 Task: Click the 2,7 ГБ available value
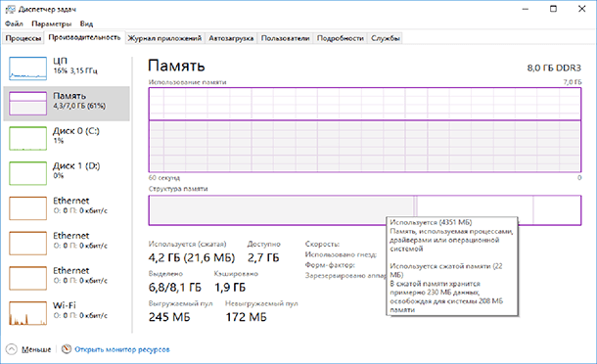263,257
